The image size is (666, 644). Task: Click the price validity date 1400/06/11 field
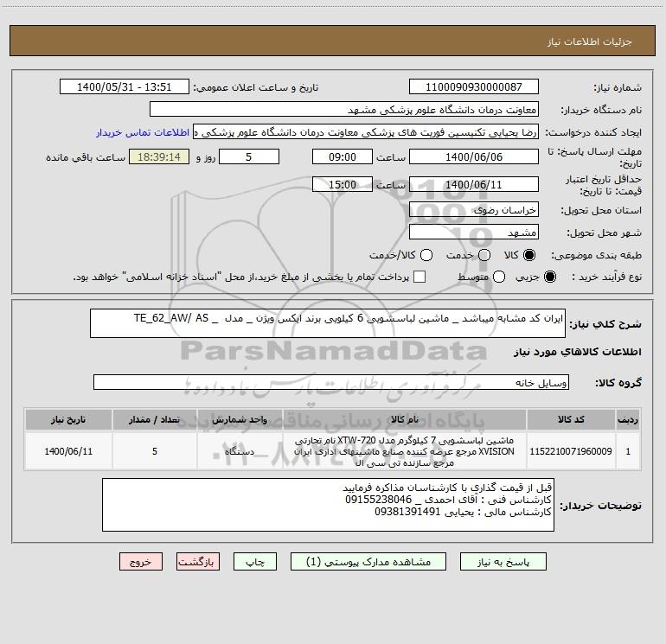pyautogui.click(x=474, y=184)
